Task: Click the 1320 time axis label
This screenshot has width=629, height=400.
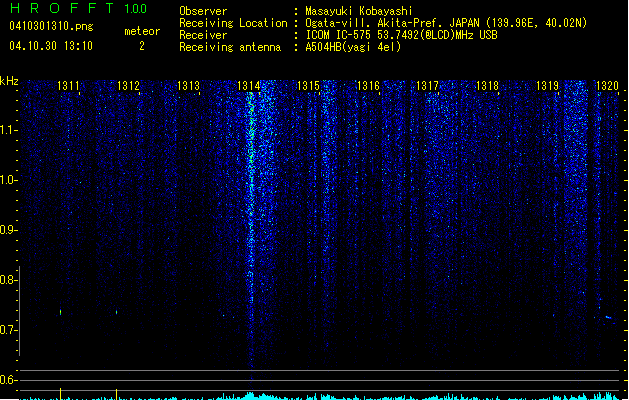Action: click(607, 85)
